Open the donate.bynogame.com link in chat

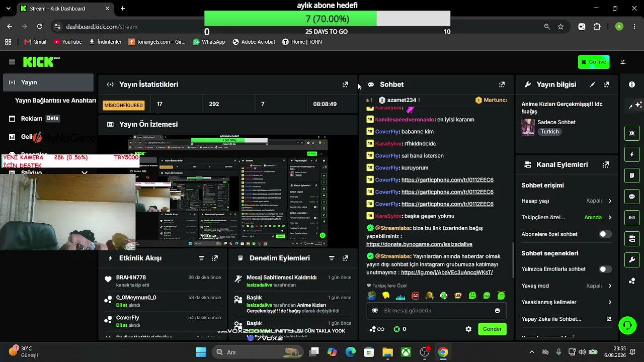coord(419,244)
